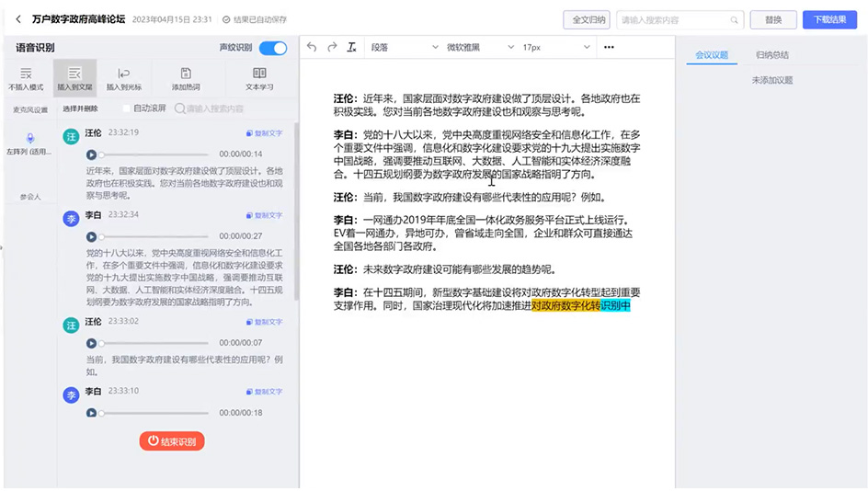Copy text of 李白's 23:32:34 entry
868x491 pixels.
264,215
